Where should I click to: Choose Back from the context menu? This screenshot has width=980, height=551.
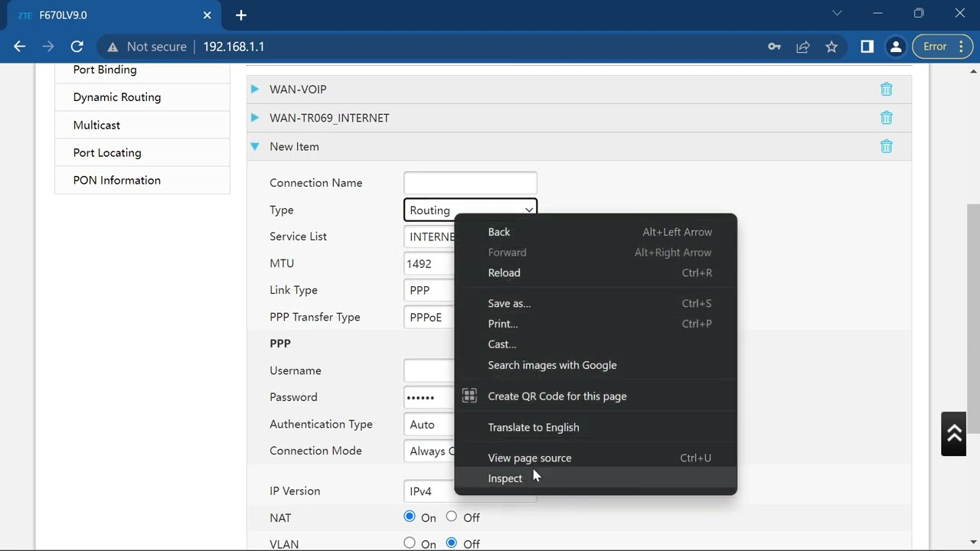[x=596, y=232]
